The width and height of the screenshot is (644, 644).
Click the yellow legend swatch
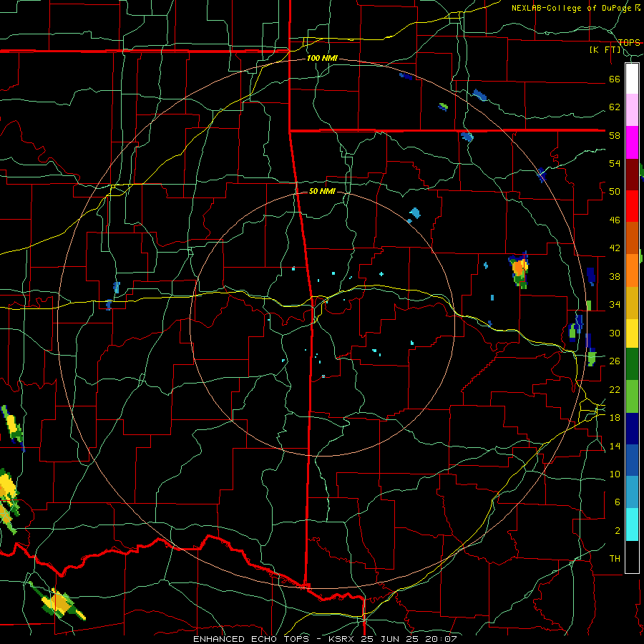coord(632,333)
